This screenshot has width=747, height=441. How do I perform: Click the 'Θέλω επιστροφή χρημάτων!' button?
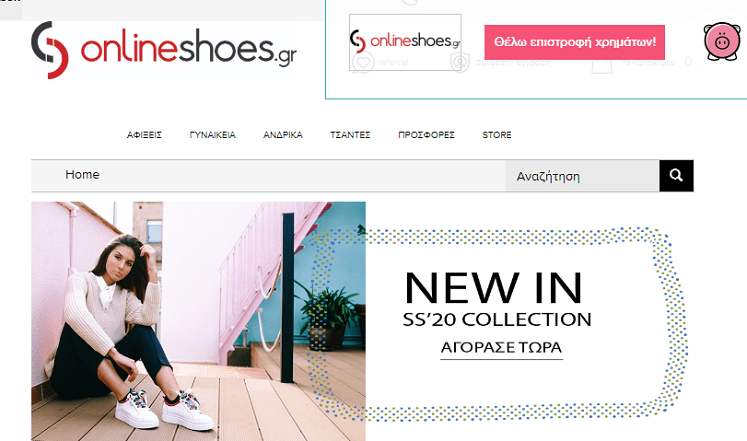(575, 42)
